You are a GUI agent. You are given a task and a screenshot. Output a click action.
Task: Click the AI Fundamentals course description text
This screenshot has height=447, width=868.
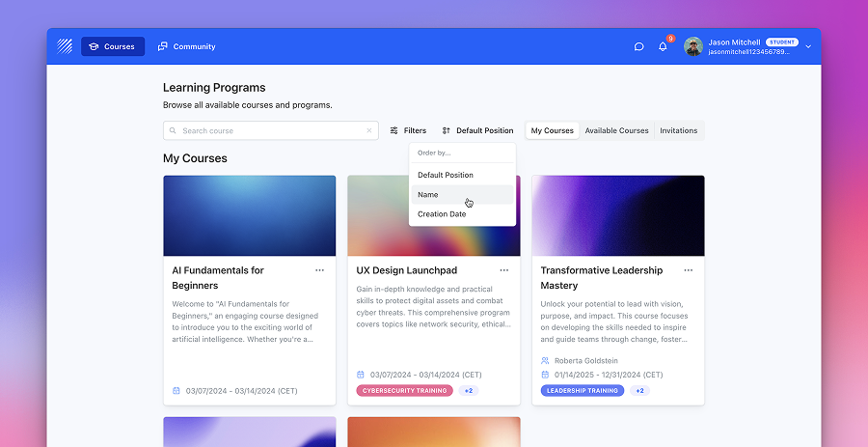click(245, 321)
